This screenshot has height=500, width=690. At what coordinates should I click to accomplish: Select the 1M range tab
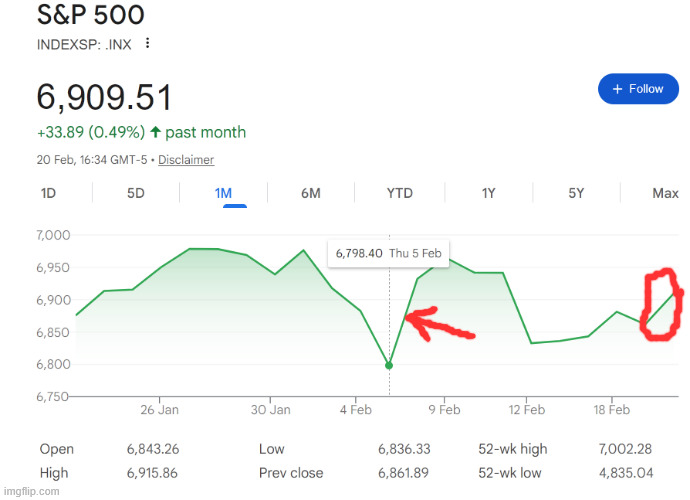coord(223,193)
